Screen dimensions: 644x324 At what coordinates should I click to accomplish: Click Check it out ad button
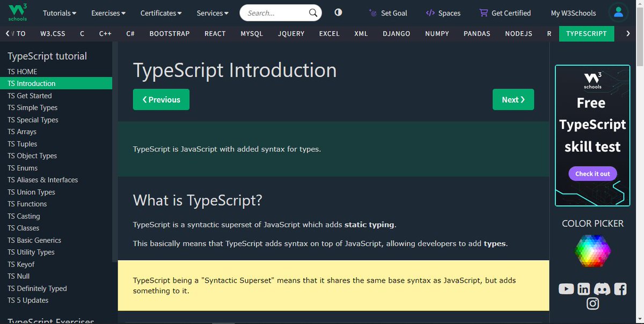pyautogui.click(x=592, y=174)
